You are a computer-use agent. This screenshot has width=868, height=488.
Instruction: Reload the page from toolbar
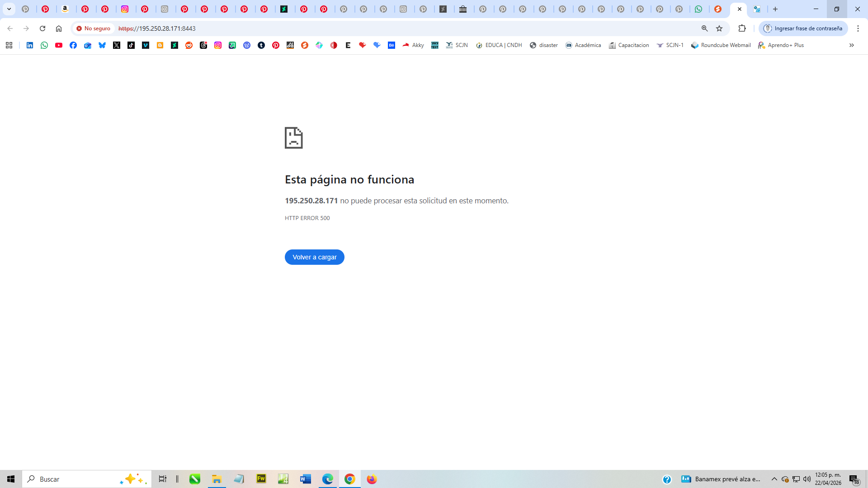pyautogui.click(x=42, y=28)
